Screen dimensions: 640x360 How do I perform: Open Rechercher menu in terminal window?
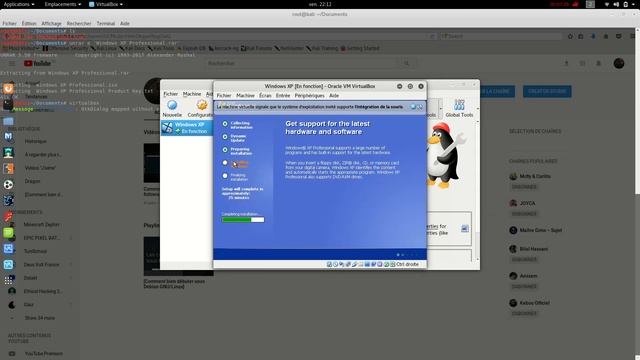(79, 24)
